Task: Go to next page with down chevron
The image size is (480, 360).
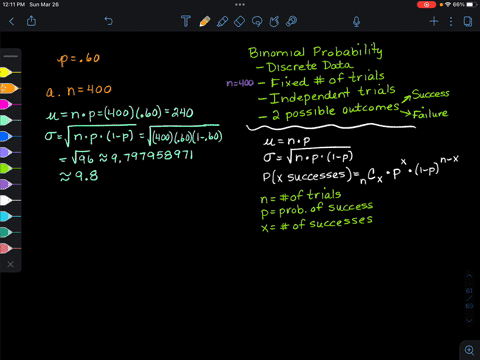Action: click(x=469, y=321)
